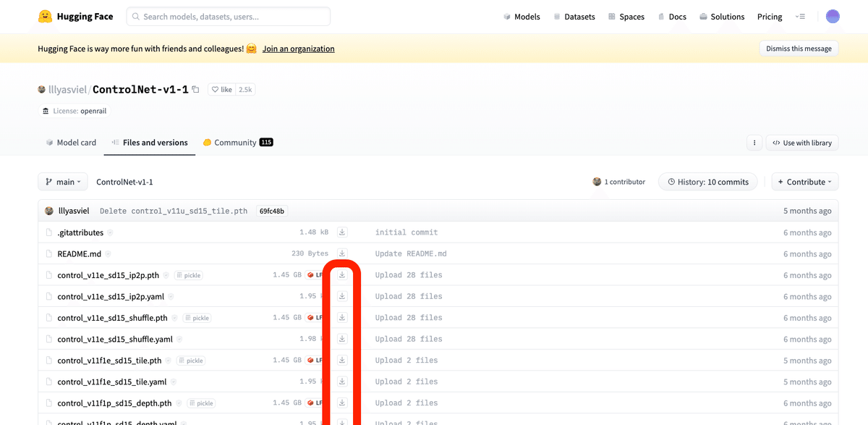
Task: Click the Community 115 discussions badge
Action: tap(266, 143)
